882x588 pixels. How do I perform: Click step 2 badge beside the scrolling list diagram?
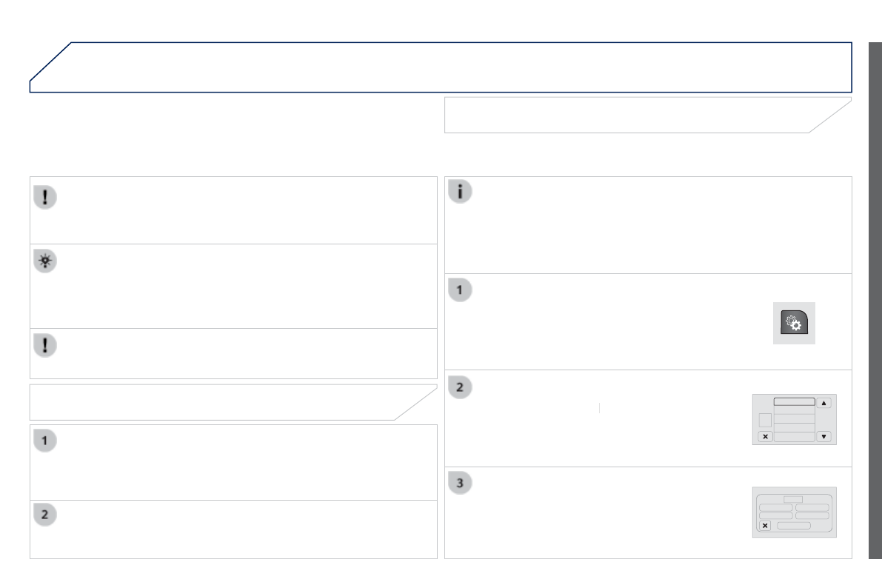(460, 387)
